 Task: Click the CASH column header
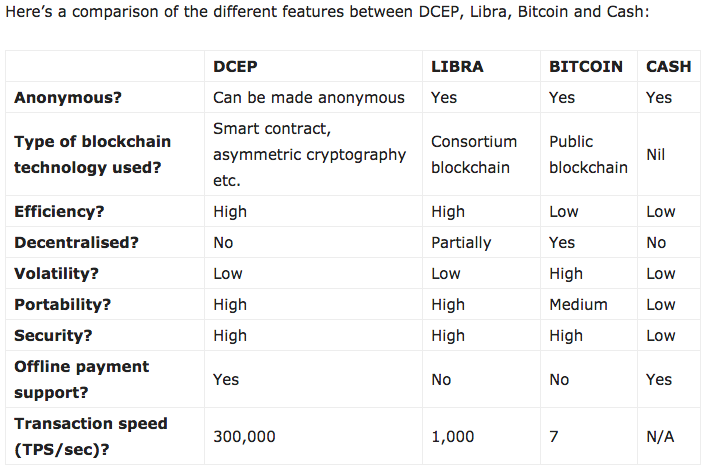668,66
